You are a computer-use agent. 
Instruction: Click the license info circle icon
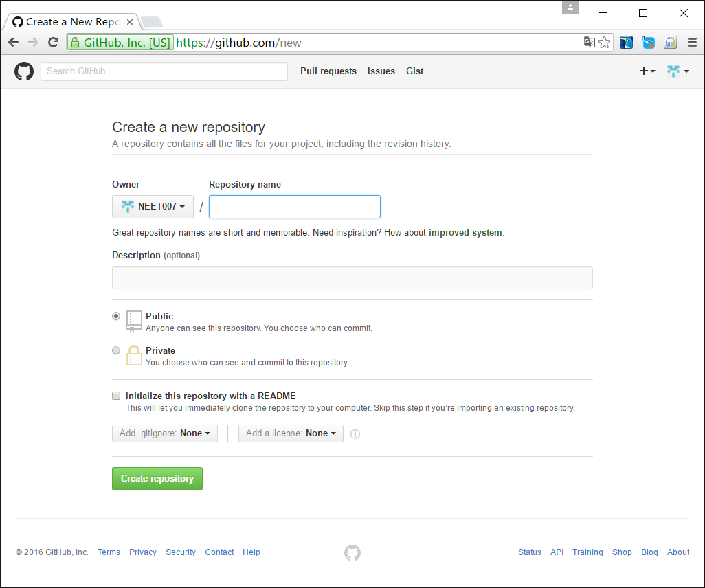pos(355,434)
